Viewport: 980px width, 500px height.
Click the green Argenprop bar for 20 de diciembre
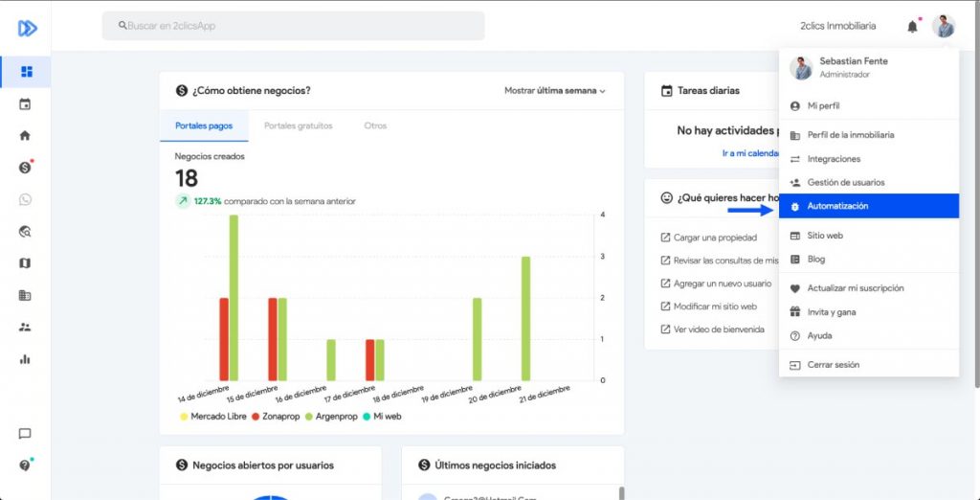[x=525, y=319]
